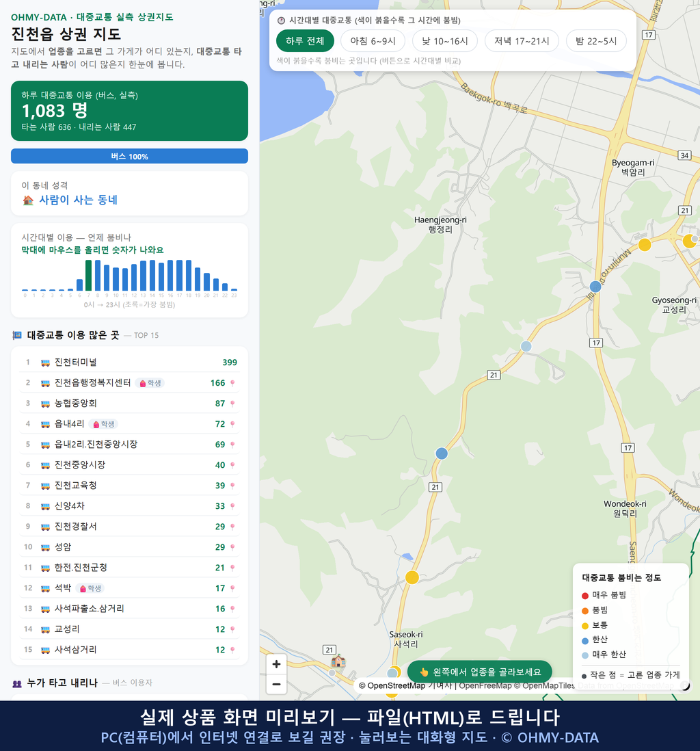Click light blue stop marker below Munjin-ro
700x751 pixels.
coord(526,346)
